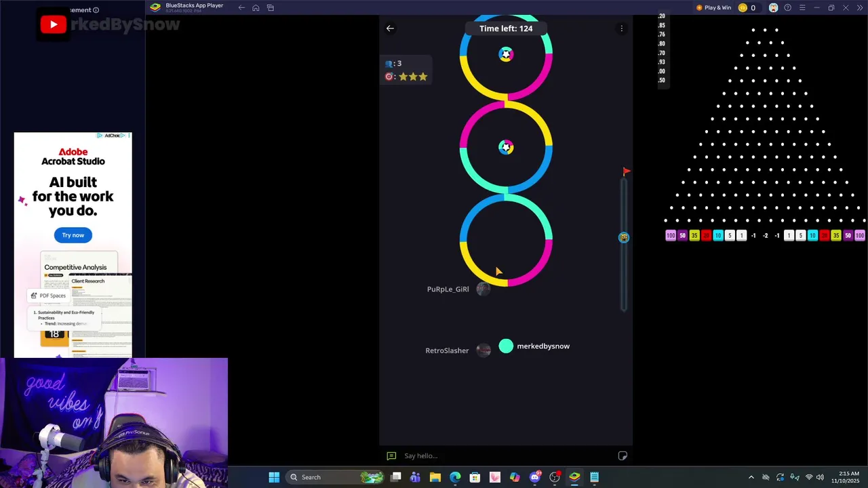Open Microsoft Teams from taskbar

[x=415, y=477]
